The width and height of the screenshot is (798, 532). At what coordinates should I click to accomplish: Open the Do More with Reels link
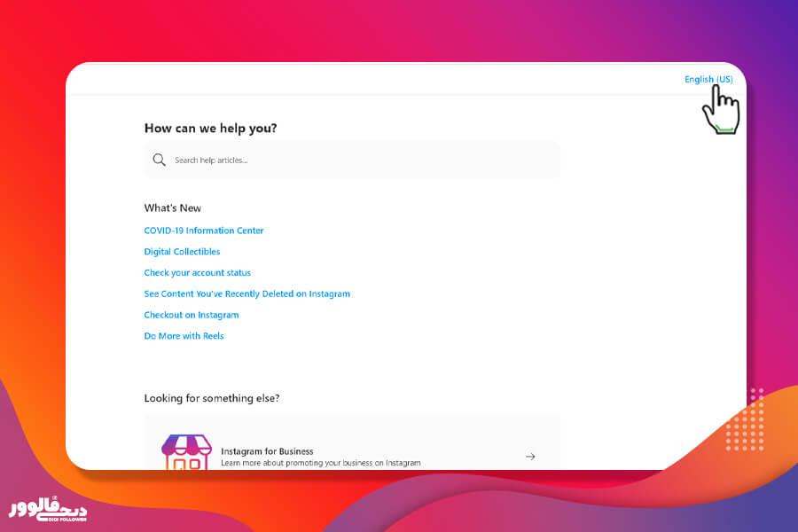184,336
